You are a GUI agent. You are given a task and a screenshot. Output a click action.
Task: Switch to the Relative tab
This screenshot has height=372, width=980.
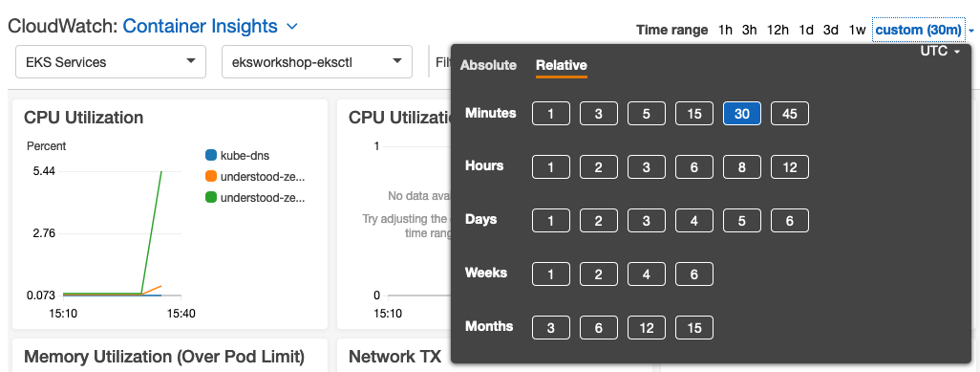pos(562,65)
